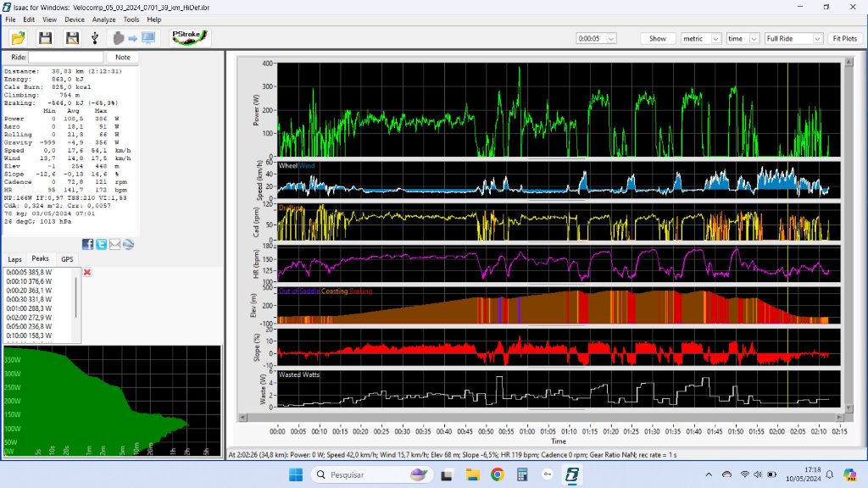Screen dimensions: 868x488
Task: Click the red X beside the peaks list
Action: click(x=87, y=272)
